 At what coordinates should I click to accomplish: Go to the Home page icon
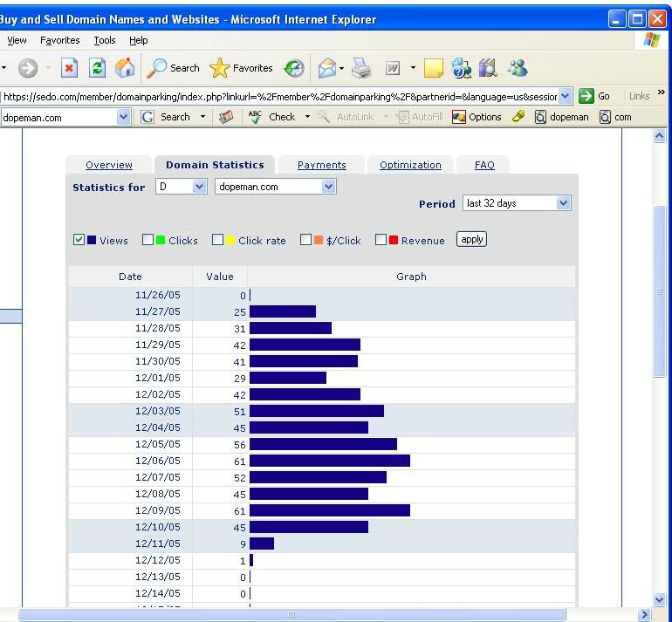point(126,68)
